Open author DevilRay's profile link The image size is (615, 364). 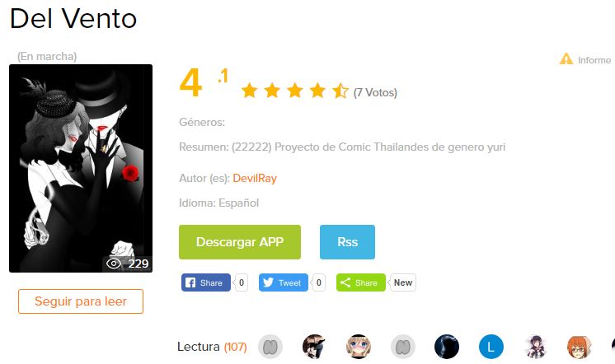tap(255, 178)
